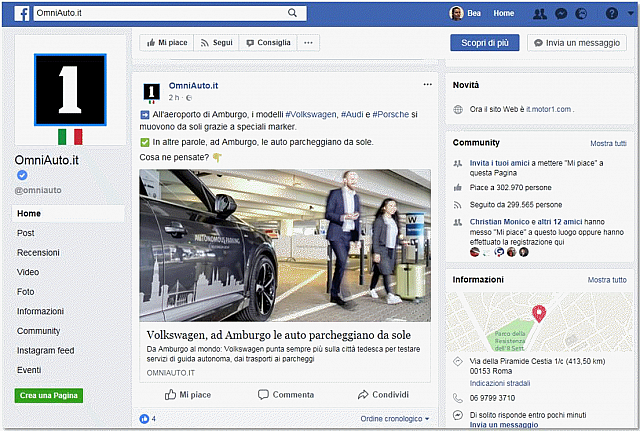Click the first friend avatar in Community
This screenshot has width=640, height=431.
(474, 252)
